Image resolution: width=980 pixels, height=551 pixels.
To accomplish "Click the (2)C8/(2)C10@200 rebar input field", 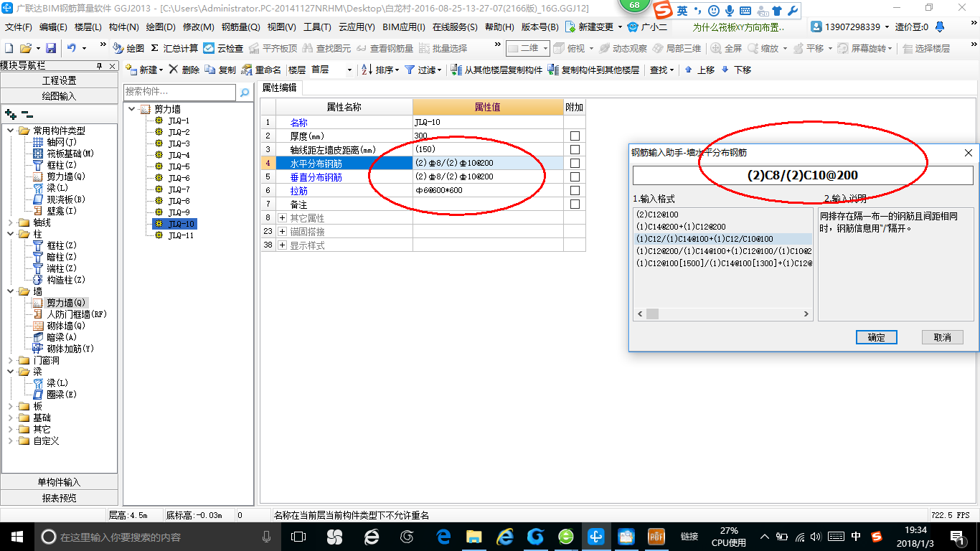I will click(803, 175).
